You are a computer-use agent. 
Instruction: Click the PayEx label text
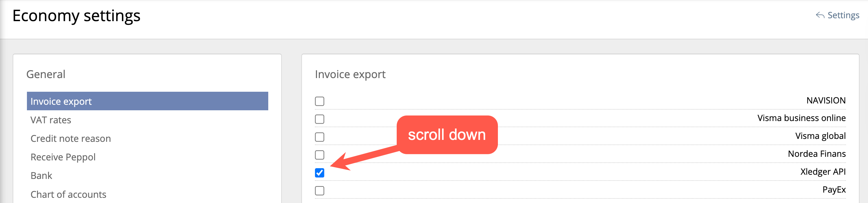(x=834, y=189)
